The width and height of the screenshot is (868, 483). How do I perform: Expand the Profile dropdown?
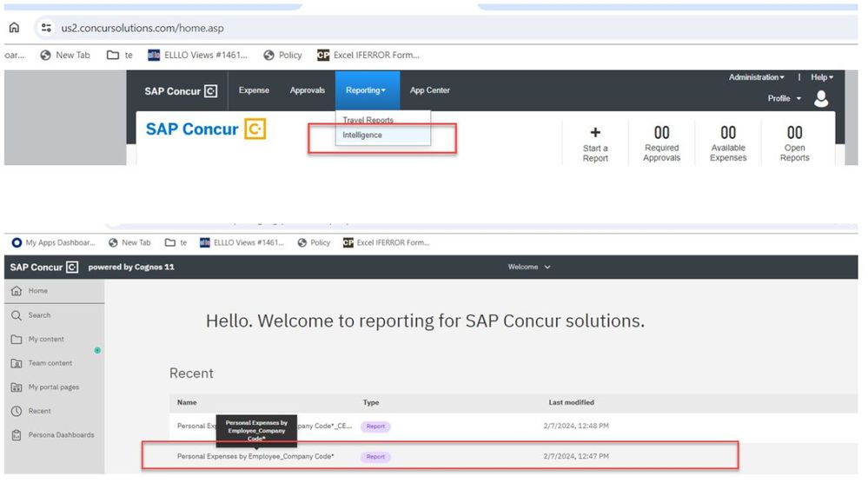coord(785,98)
